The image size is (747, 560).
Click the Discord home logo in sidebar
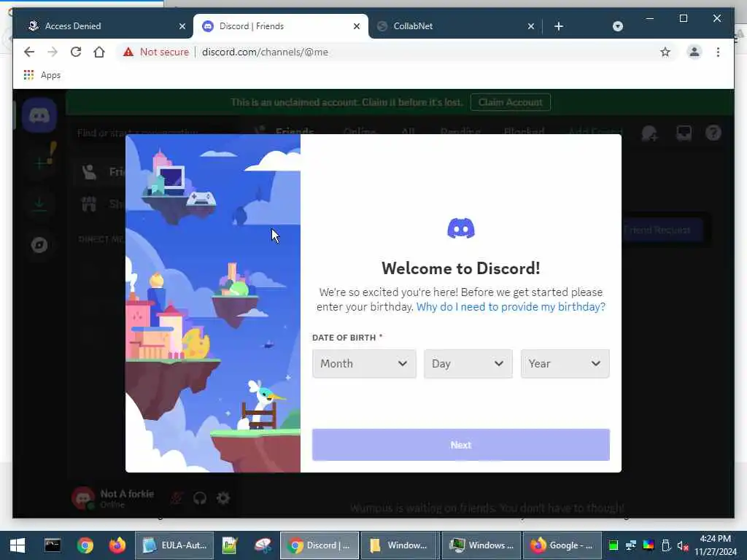pos(39,115)
